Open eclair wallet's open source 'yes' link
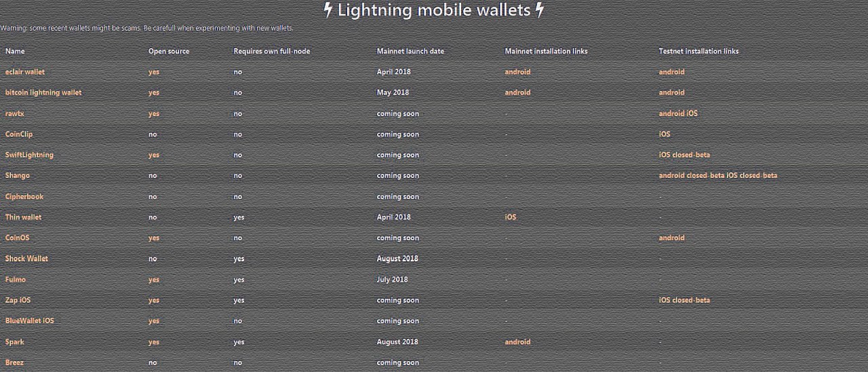Image resolution: width=868 pixels, height=372 pixels. pos(154,72)
